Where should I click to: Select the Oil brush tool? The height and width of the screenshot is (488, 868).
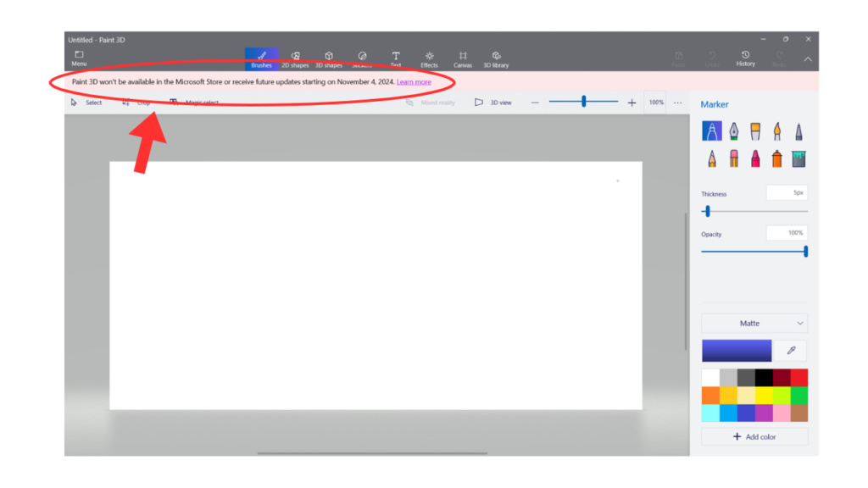pos(755,131)
